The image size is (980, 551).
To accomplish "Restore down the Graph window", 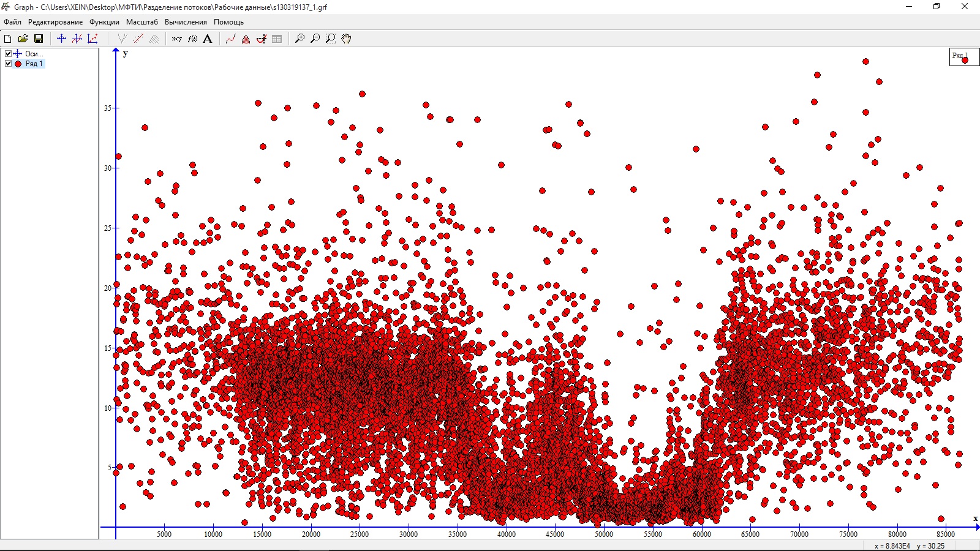I will 937,7.
